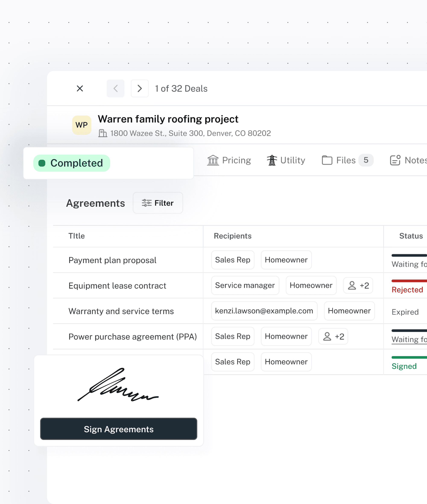Switch to the Utility tab

coord(286,160)
